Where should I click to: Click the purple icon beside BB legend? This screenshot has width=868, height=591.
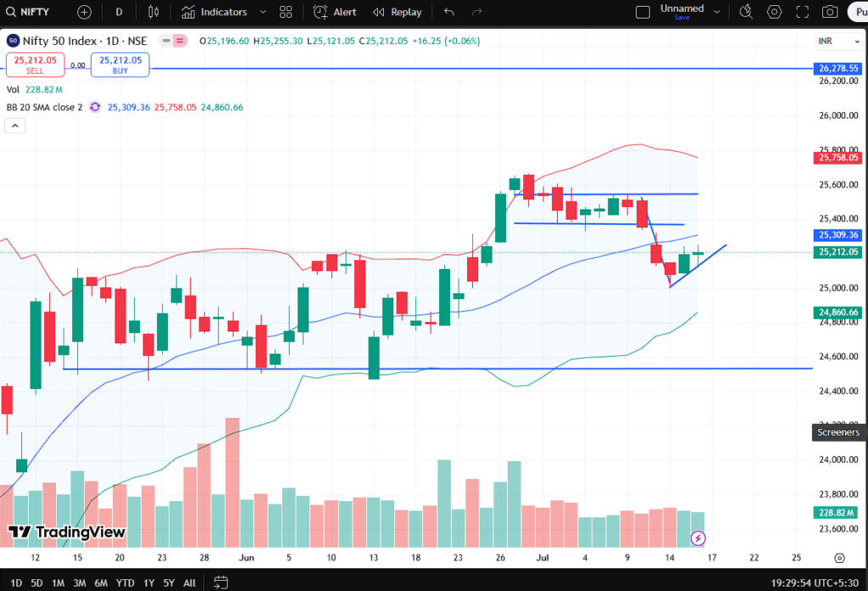95,107
